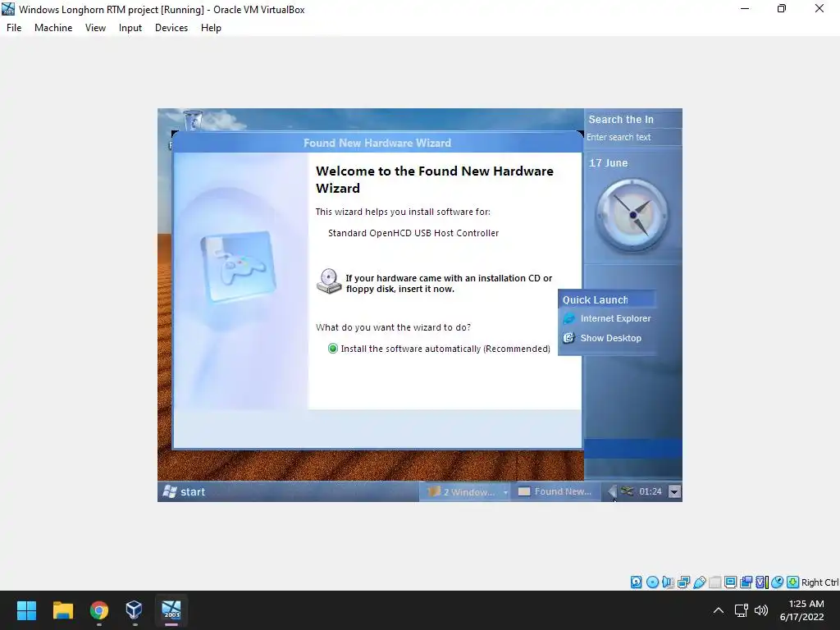This screenshot has width=840, height=630.
Task: Select the running Longhorn VM taskbar icon
Action: pos(171,610)
